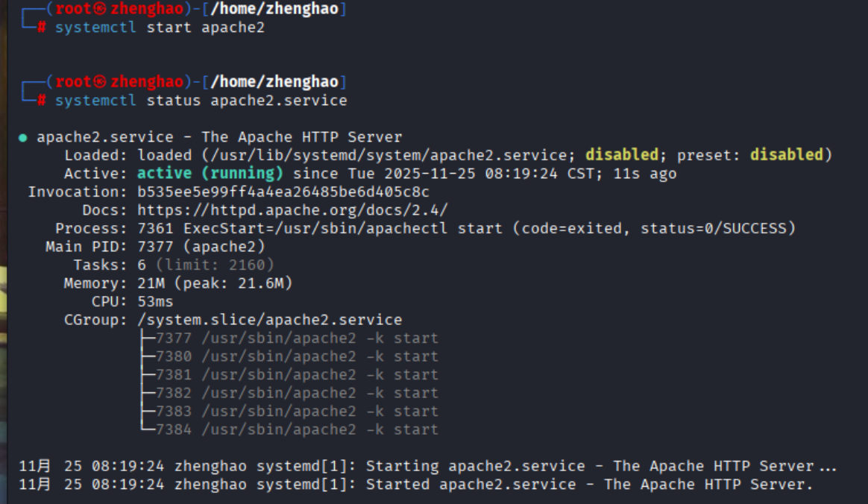Select process 7382 in the CGroup tree
Image resolution: width=868 pixels, height=504 pixels.
(x=297, y=393)
